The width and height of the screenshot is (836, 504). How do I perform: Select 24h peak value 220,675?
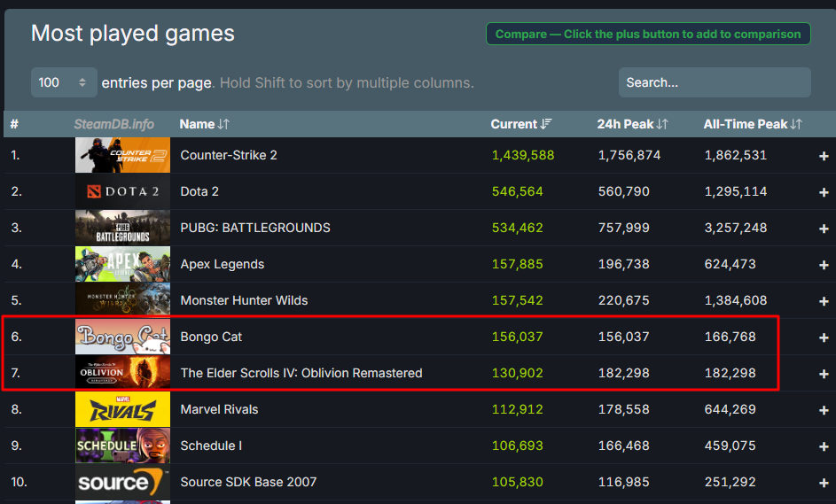[x=624, y=300]
